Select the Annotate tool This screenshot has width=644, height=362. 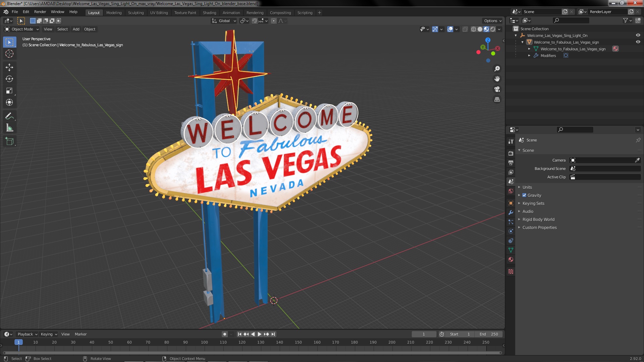tap(9, 116)
